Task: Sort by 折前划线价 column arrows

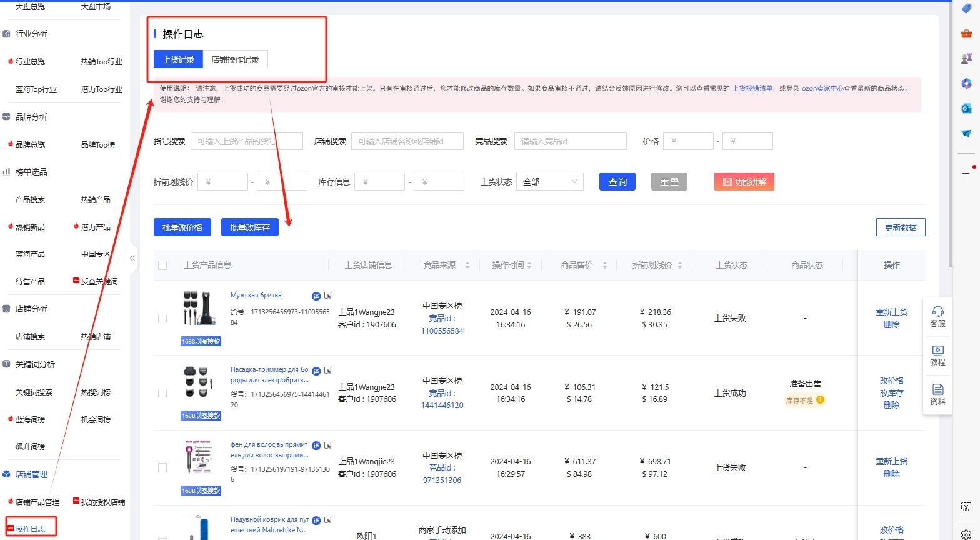Action: point(680,265)
